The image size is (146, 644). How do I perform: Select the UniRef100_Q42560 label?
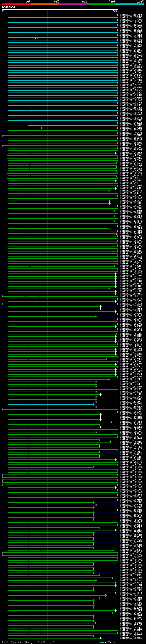pos(131,50)
